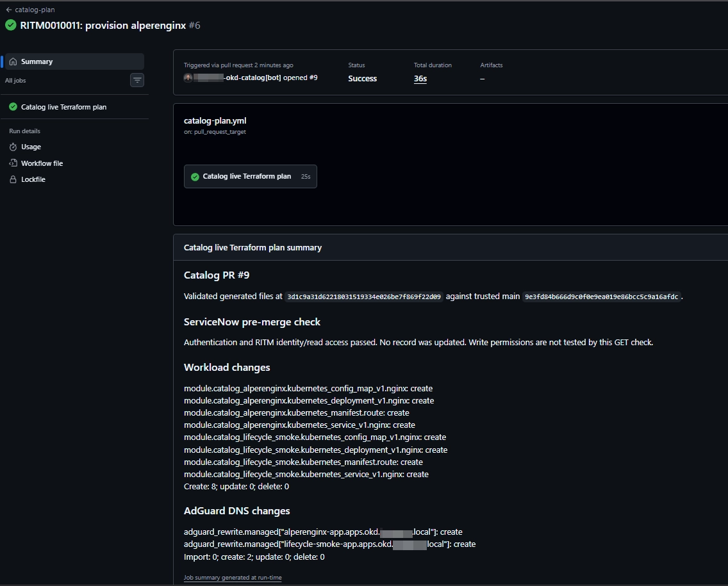Image resolution: width=728 pixels, height=586 pixels.
Task: Click the Success status text
Action: tap(362, 78)
